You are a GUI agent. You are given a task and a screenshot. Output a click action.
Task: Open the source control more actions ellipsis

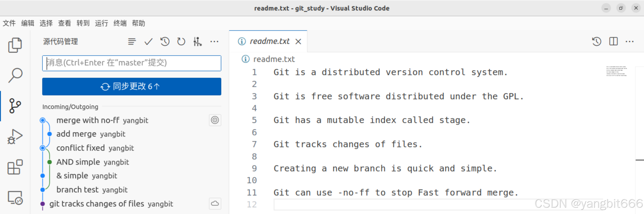[214, 42]
